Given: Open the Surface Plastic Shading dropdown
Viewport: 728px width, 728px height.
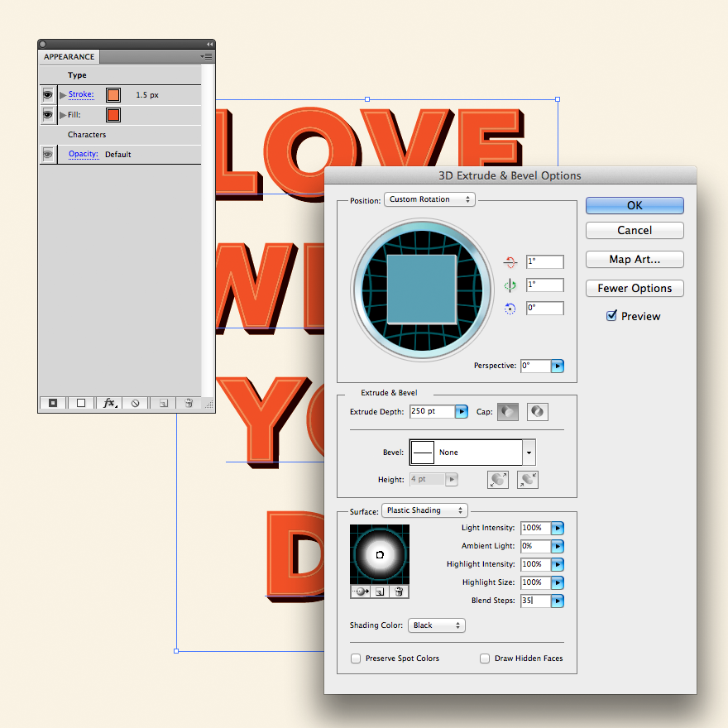Looking at the screenshot, I should pyautogui.click(x=424, y=510).
